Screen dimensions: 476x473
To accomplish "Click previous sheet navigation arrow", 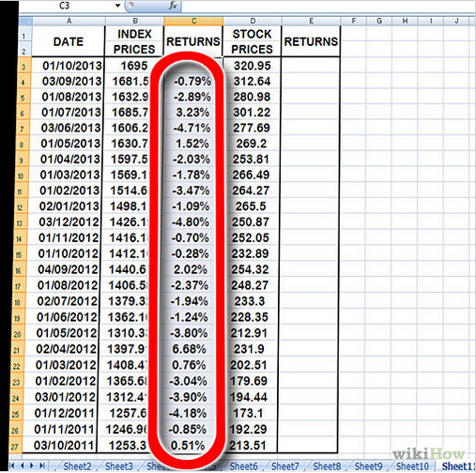I will pos(22,465).
